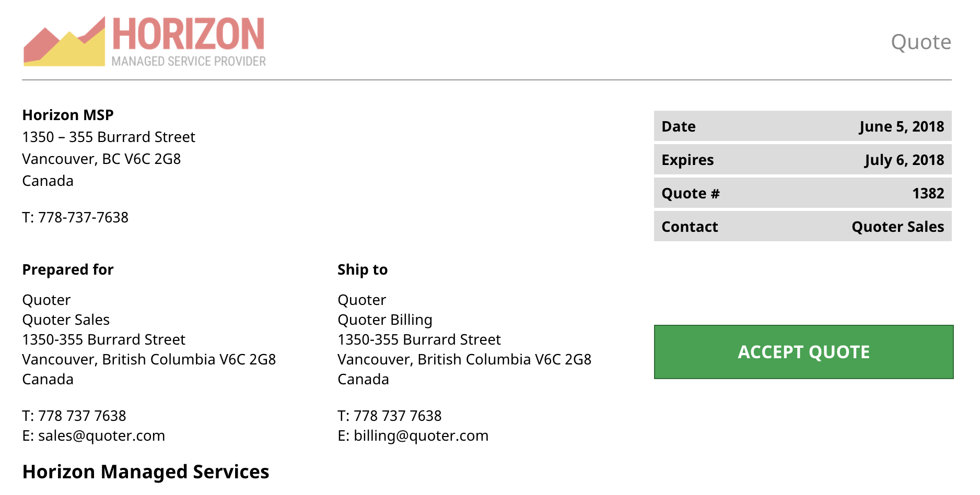Click the ACCEPT QUOTE button
Viewport: 980px width, 495px height.
[x=803, y=352]
